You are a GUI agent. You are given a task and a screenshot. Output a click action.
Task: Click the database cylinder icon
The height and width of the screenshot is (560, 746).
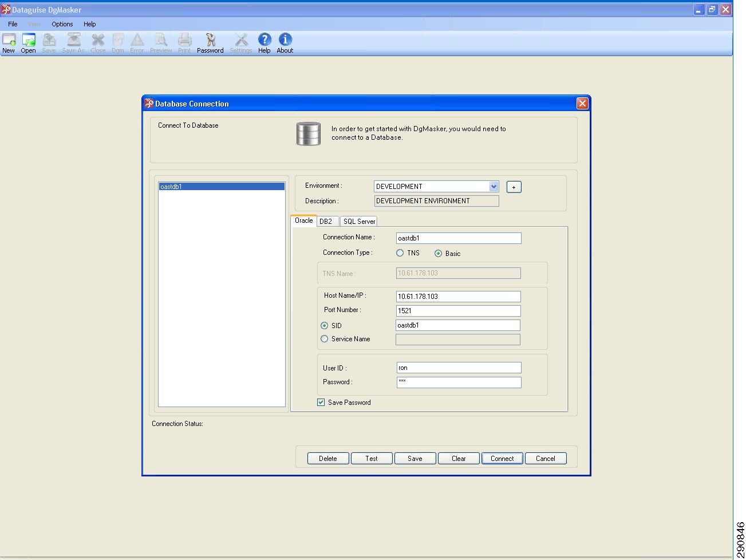pos(308,134)
